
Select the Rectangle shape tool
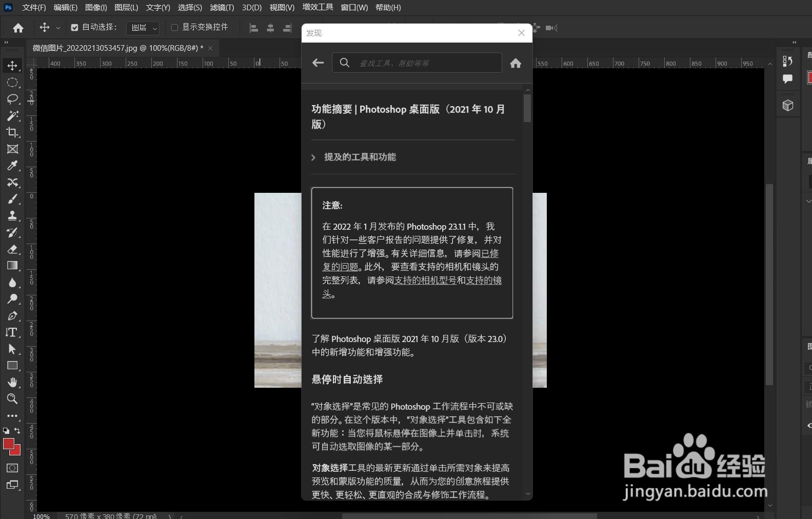point(12,366)
